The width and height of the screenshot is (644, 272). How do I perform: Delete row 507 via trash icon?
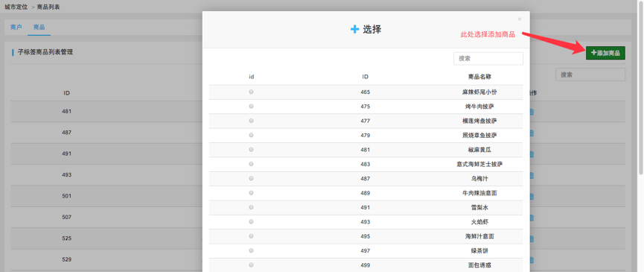pyautogui.click(x=531, y=218)
